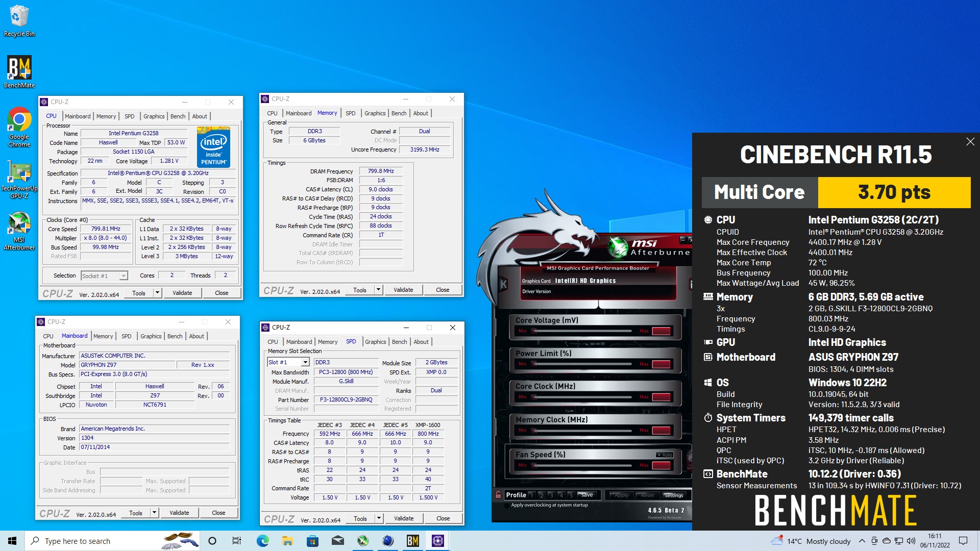Open the Windows Start menu
The height and width of the screenshot is (551, 980).
click(12, 541)
